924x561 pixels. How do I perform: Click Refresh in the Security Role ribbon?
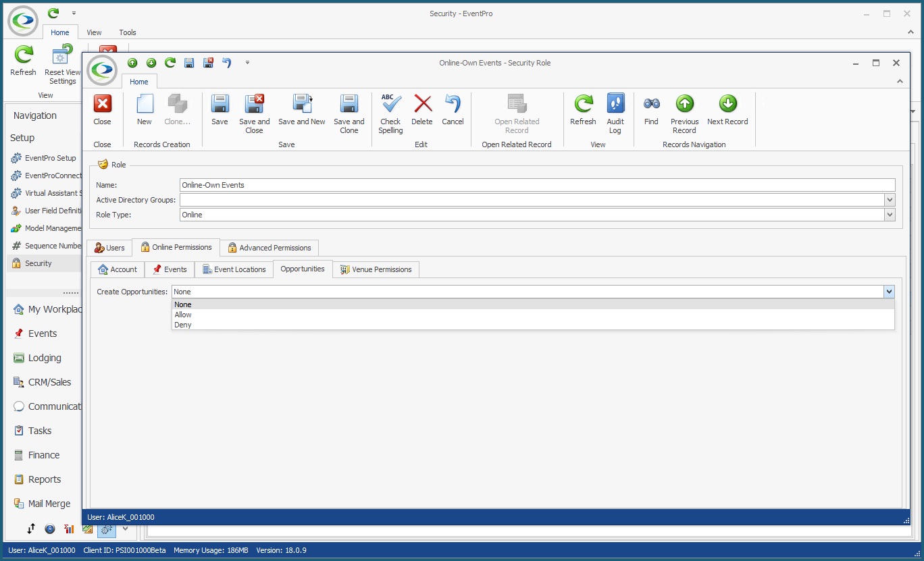pos(583,109)
